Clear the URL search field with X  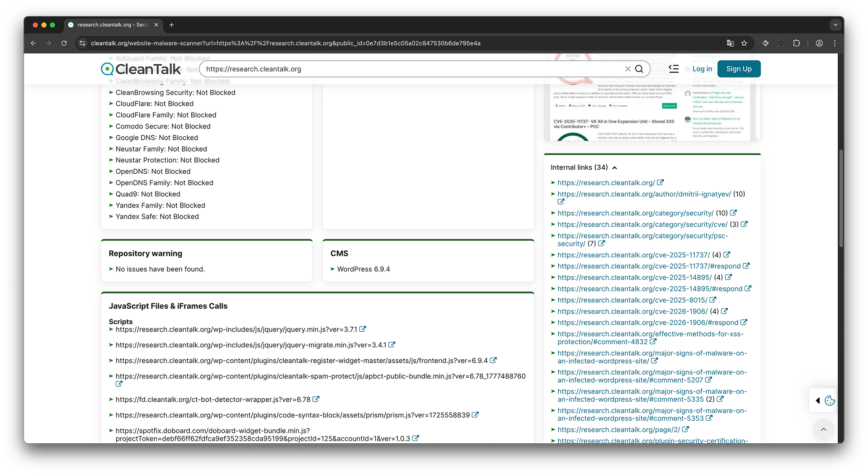tap(627, 69)
